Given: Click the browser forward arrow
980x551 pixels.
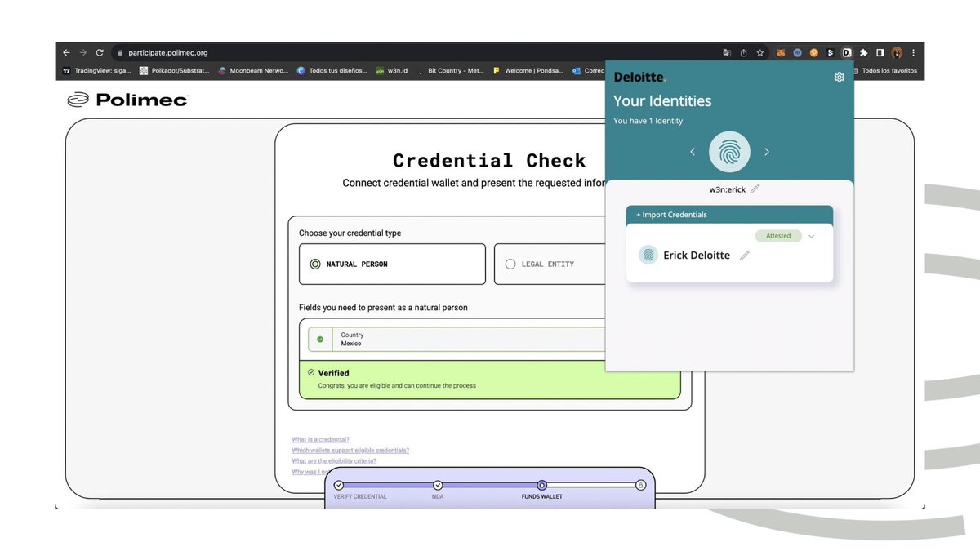Looking at the screenshot, I should (x=83, y=52).
